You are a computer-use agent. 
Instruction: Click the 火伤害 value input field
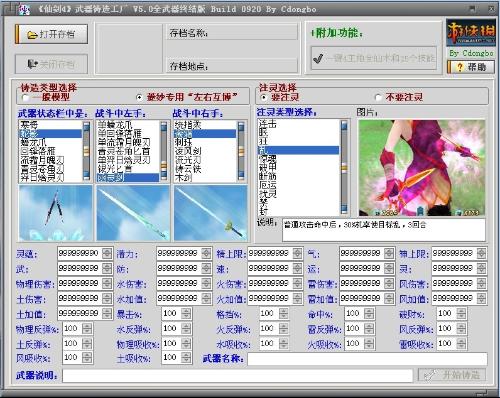[x=270, y=284]
